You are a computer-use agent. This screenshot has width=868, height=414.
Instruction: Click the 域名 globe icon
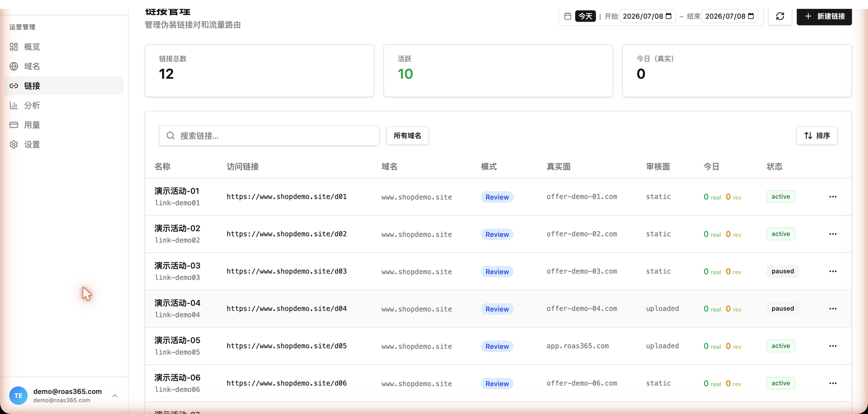point(14,66)
